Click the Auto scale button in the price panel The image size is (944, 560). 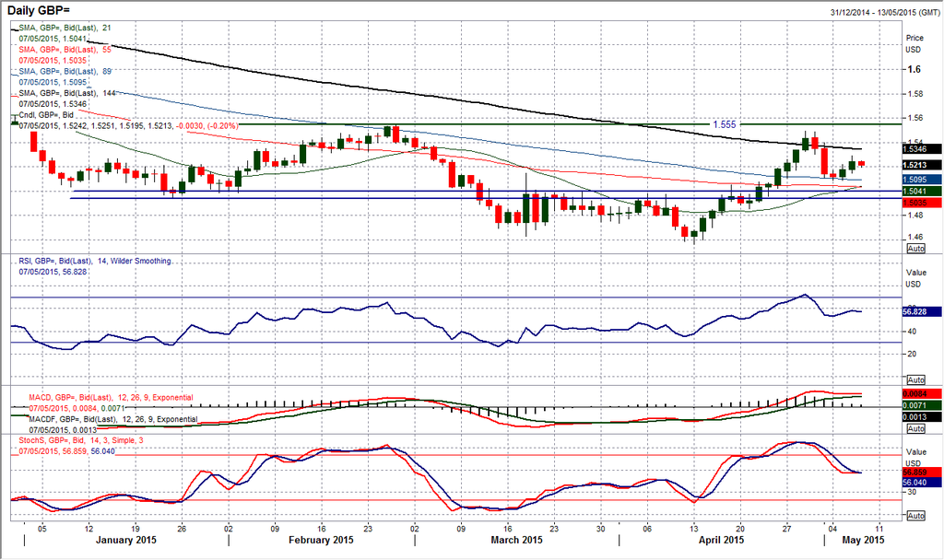[x=915, y=249]
